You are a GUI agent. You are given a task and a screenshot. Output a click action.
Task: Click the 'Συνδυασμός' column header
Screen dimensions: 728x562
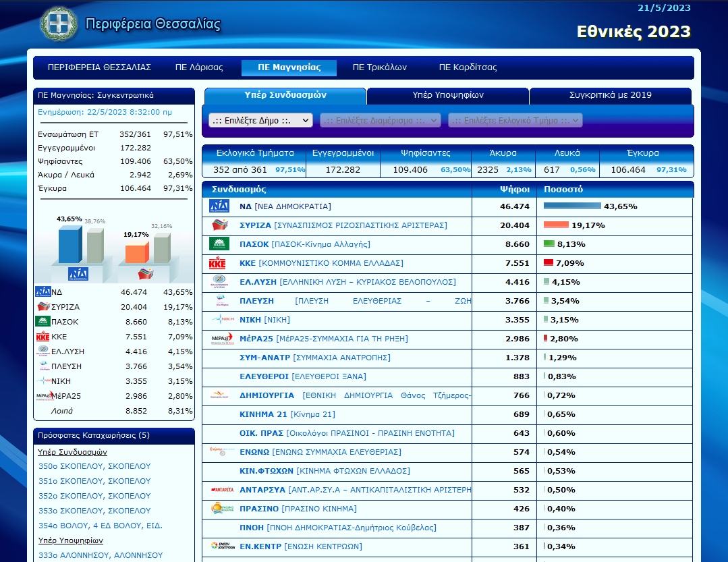tap(239, 190)
